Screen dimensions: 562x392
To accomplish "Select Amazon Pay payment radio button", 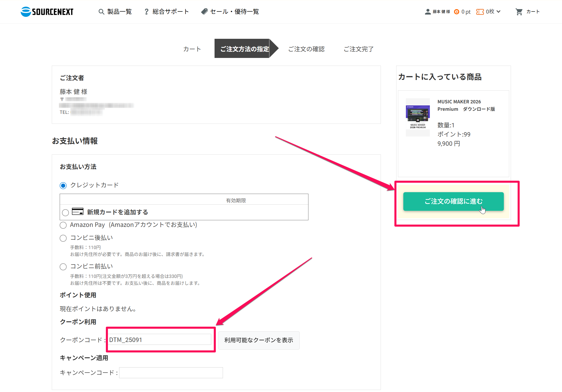I will point(63,225).
